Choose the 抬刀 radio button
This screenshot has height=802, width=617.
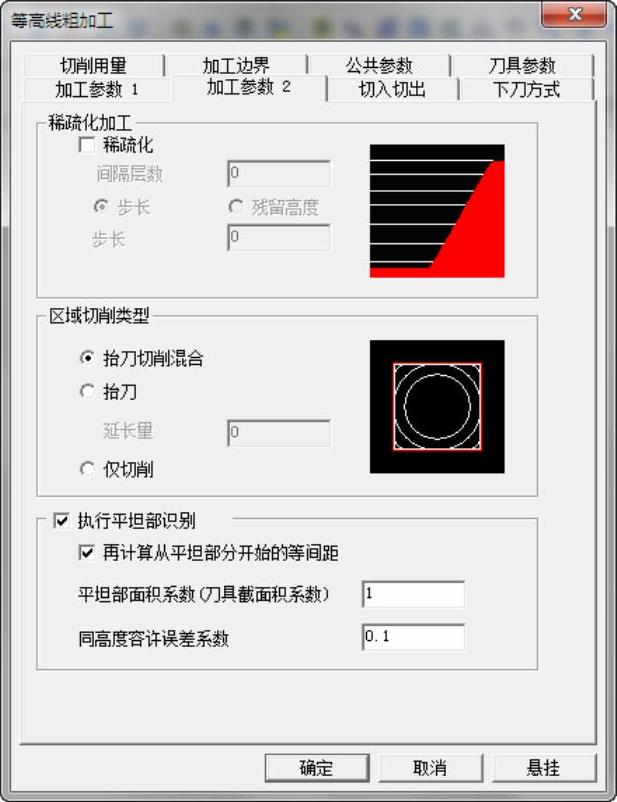coord(87,392)
